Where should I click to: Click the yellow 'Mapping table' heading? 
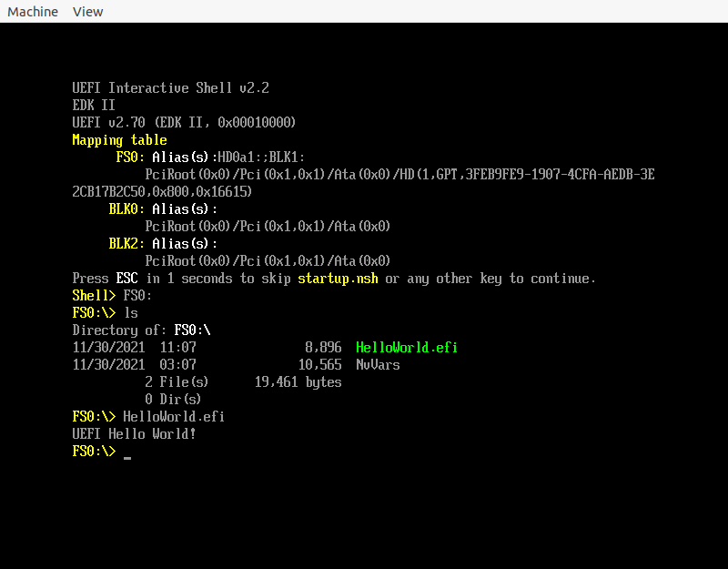(x=119, y=140)
